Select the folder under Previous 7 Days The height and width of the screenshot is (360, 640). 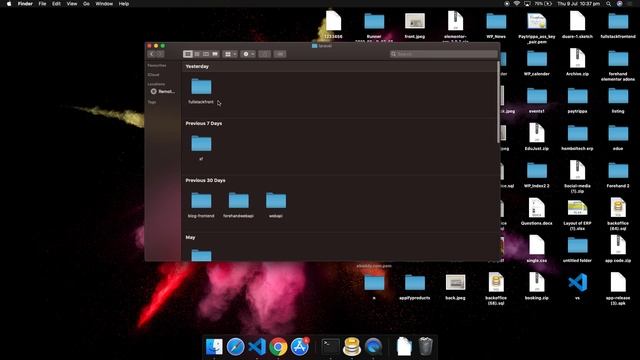(x=201, y=148)
